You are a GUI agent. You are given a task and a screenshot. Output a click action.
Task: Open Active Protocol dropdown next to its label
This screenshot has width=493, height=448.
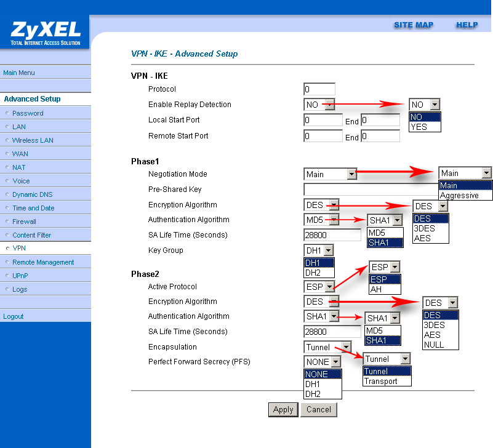319,286
